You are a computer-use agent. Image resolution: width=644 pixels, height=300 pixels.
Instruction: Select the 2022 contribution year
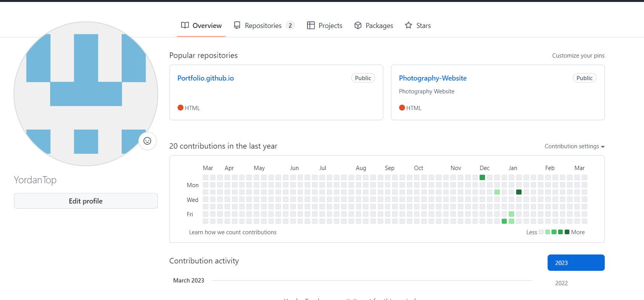point(561,283)
